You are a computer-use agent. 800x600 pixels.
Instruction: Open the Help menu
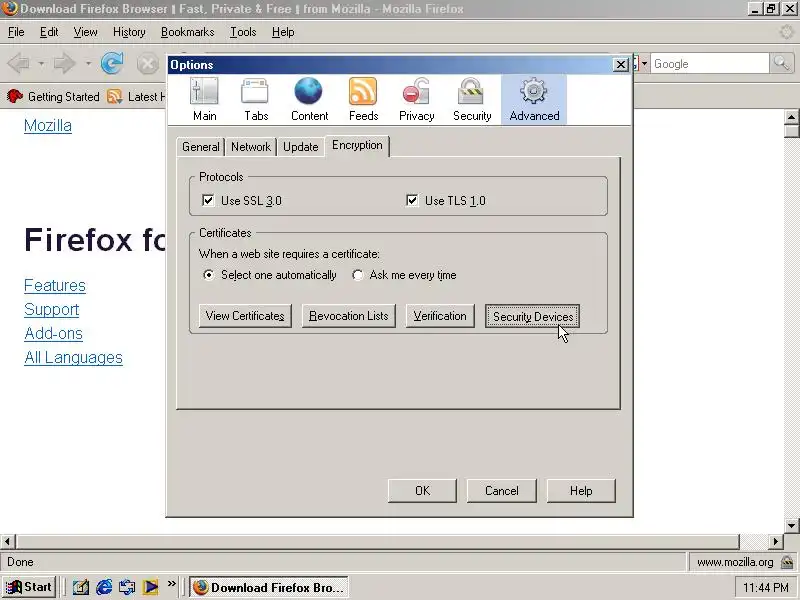[283, 32]
